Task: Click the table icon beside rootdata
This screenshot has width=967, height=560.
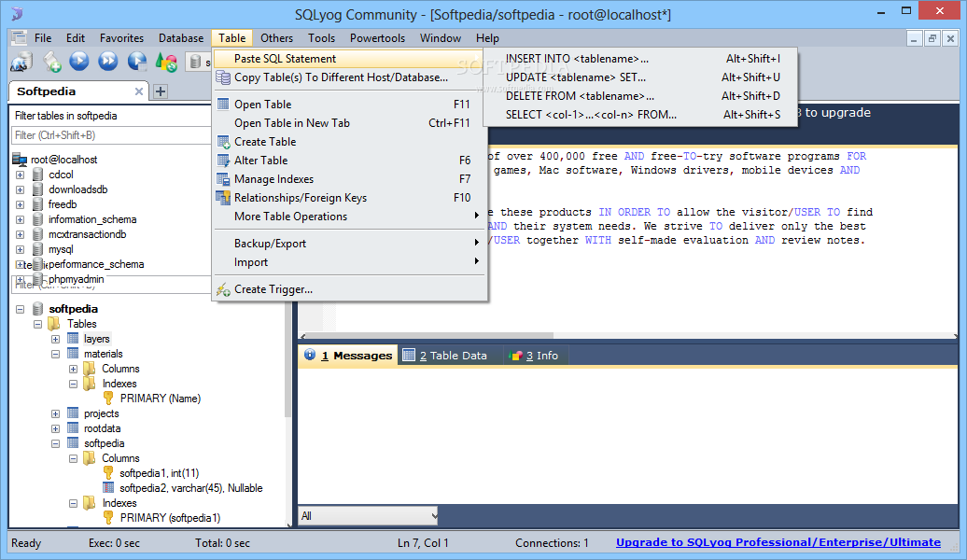Action: click(73, 428)
